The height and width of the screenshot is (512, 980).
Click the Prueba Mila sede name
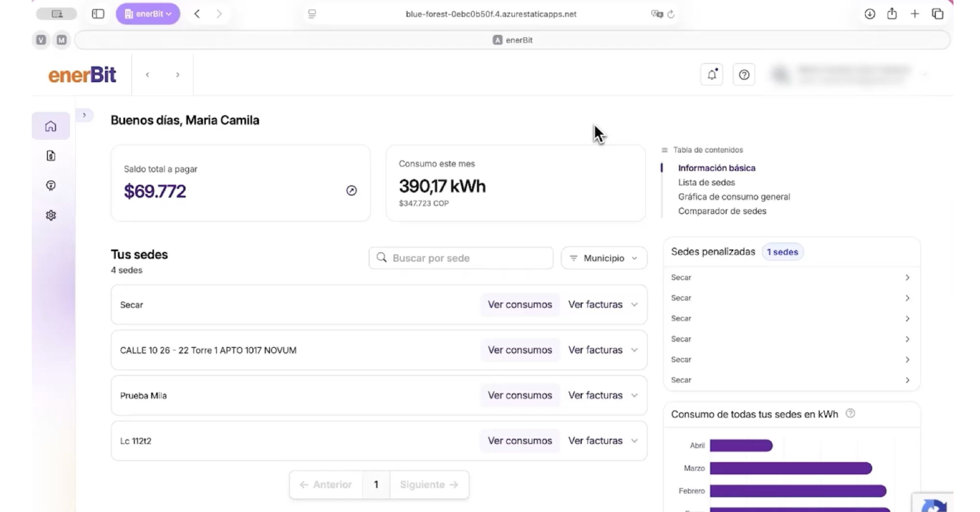(144, 396)
